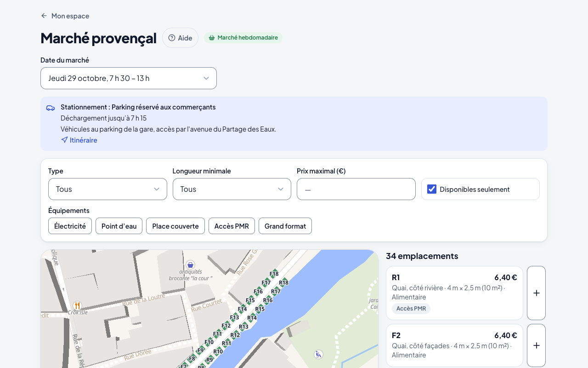The height and width of the screenshot is (368, 588).
Task: Click the playground icon on the map
Action: coord(318,354)
